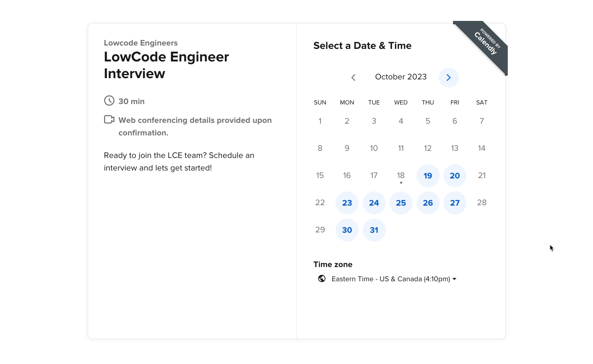Select October 19 on the calendar
Screen dimensions: 593x364
pyautogui.click(x=428, y=176)
